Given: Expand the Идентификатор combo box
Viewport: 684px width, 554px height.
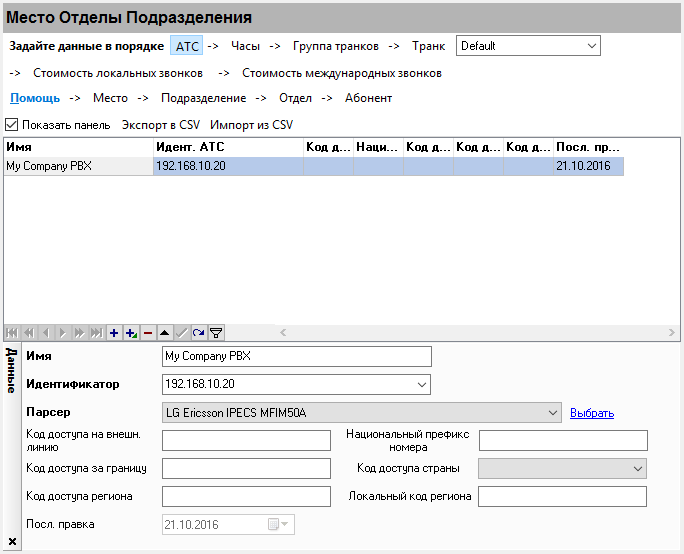Looking at the screenshot, I should (421, 384).
